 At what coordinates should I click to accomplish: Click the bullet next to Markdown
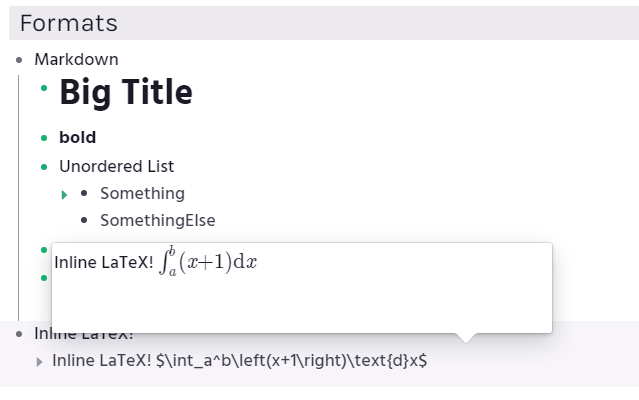point(19,60)
